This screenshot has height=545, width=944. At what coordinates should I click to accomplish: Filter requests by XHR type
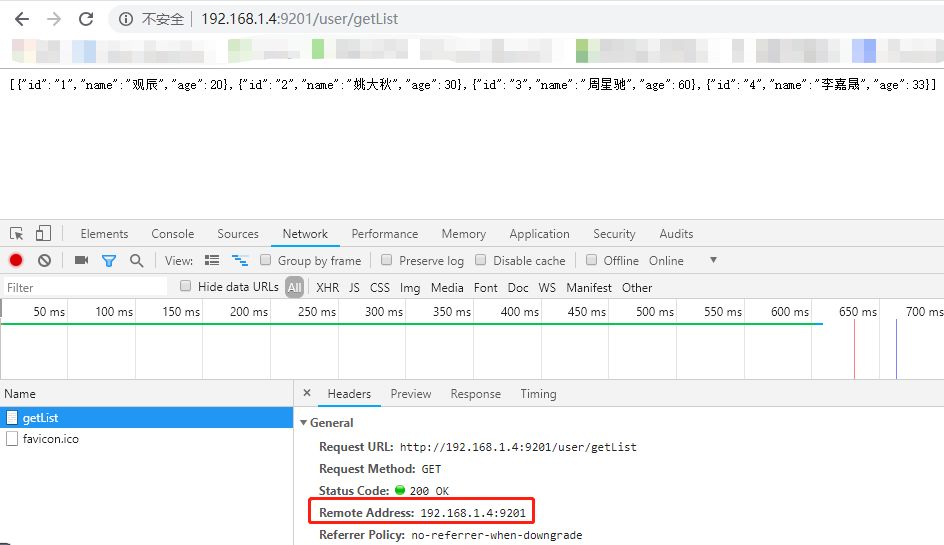[x=328, y=288]
